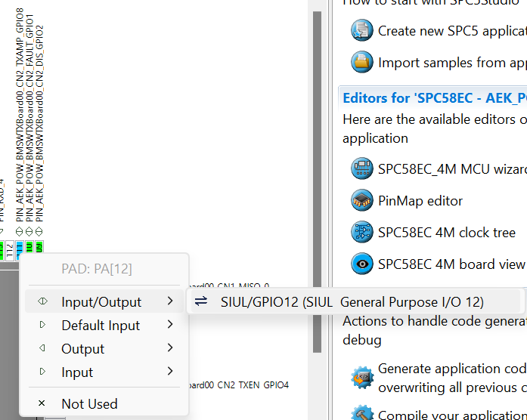Expand the Output submenu chevron
Viewport: 527px width, 420px height.
coord(170,347)
